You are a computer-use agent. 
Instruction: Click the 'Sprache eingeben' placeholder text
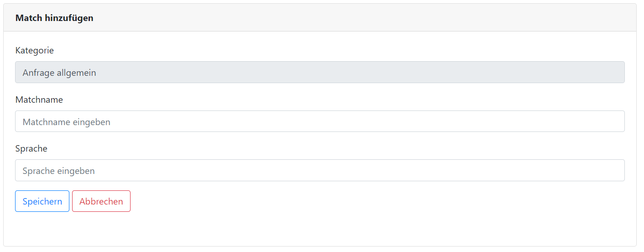click(59, 171)
